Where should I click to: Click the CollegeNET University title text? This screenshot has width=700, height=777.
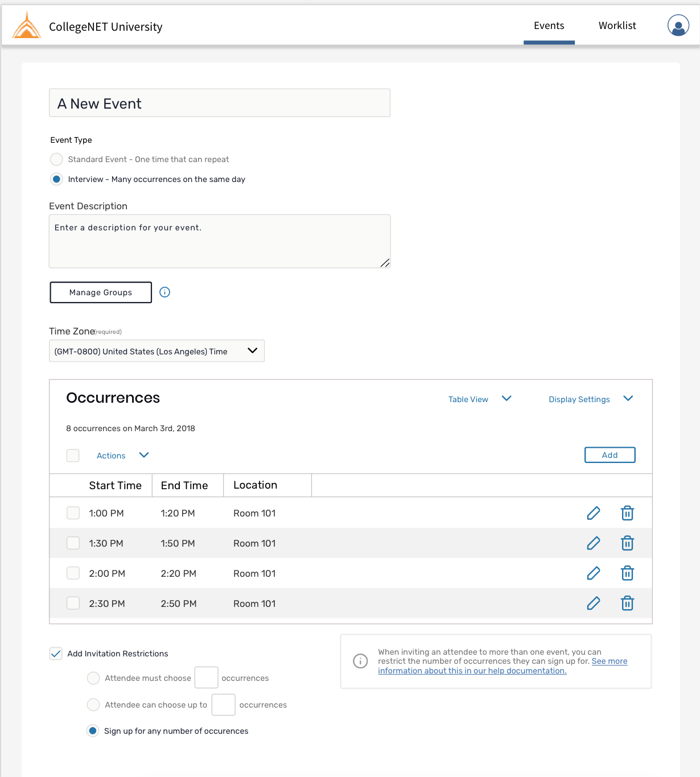tap(106, 27)
